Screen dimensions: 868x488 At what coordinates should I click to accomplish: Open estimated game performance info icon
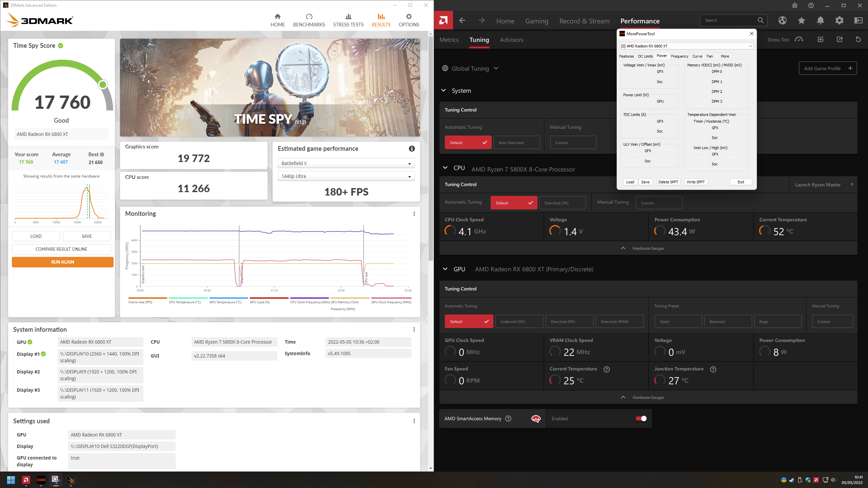pyautogui.click(x=412, y=148)
